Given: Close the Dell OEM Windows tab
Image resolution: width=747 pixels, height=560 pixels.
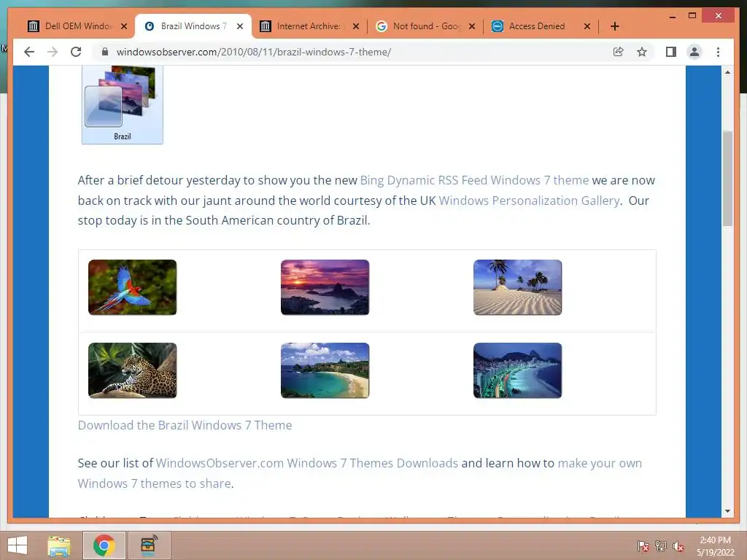Looking at the screenshot, I should [x=124, y=26].
